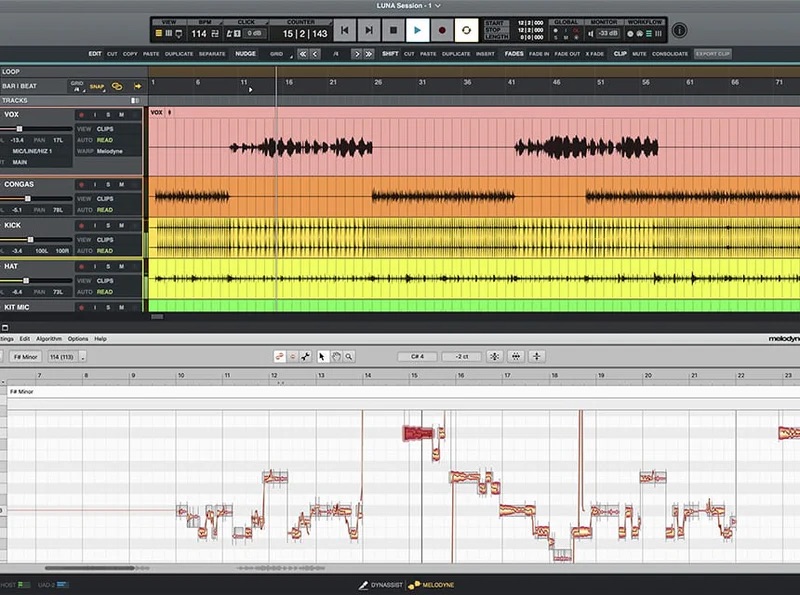Click Melodyne's timing quantize macro icon
800x595 pixels.
pyautogui.click(x=516, y=357)
